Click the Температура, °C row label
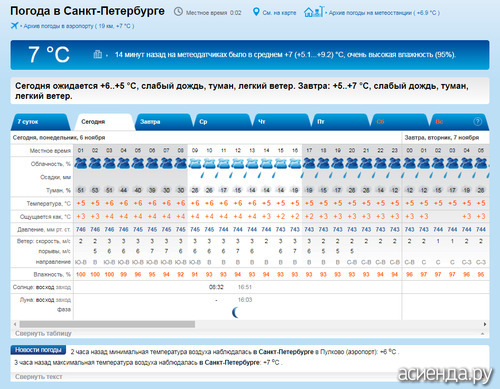The height and width of the screenshot is (389, 500). (x=49, y=203)
